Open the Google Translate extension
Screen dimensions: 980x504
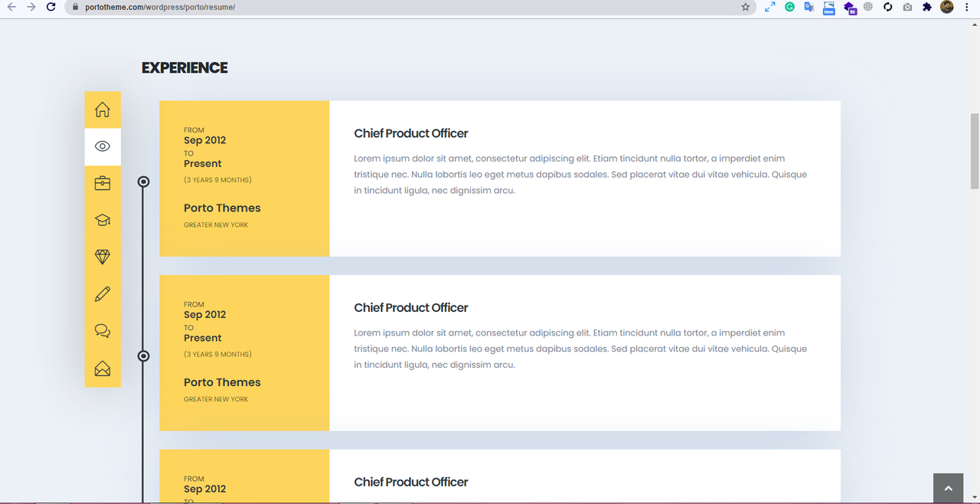pyautogui.click(x=808, y=7)
